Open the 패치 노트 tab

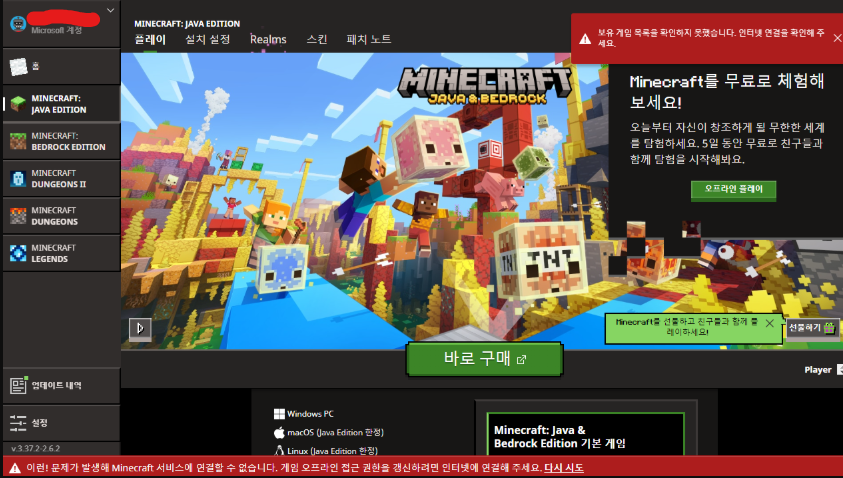[369, 39]
